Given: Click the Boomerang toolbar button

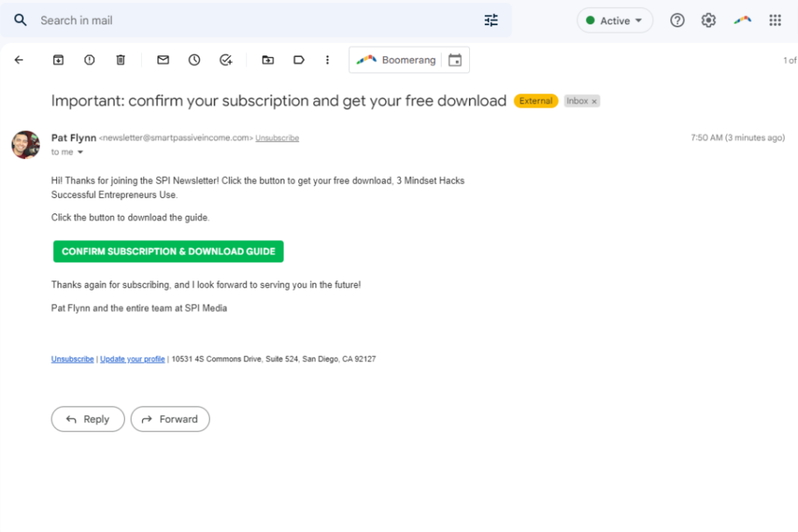Looking at the screenshot, I should [x=395, y=60].
